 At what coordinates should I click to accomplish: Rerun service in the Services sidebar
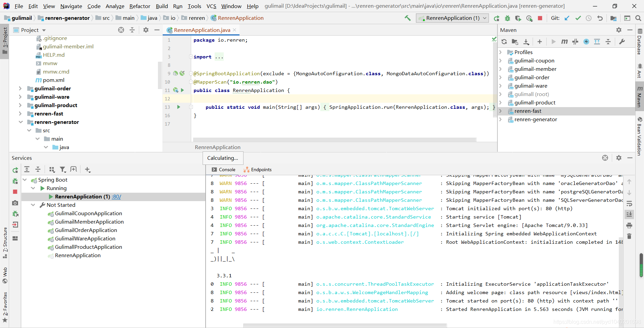coord(15,170)
